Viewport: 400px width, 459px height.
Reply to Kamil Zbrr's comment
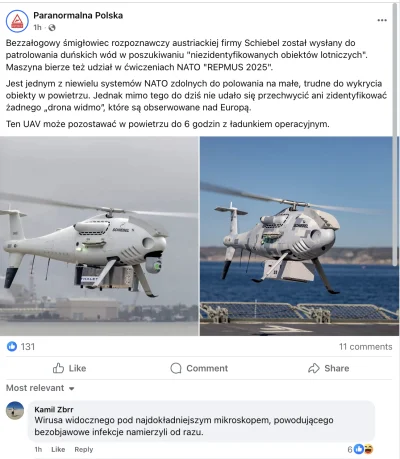coord(84,449)
